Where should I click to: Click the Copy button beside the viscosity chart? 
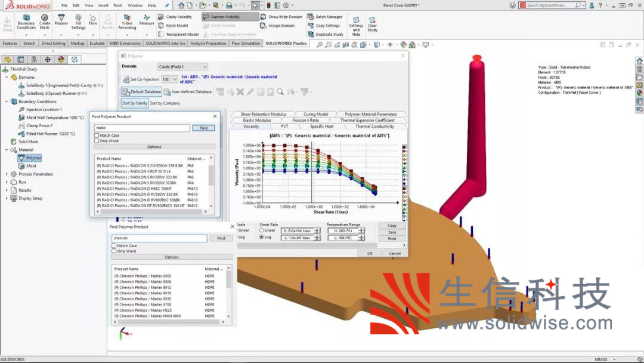point(392,226)
